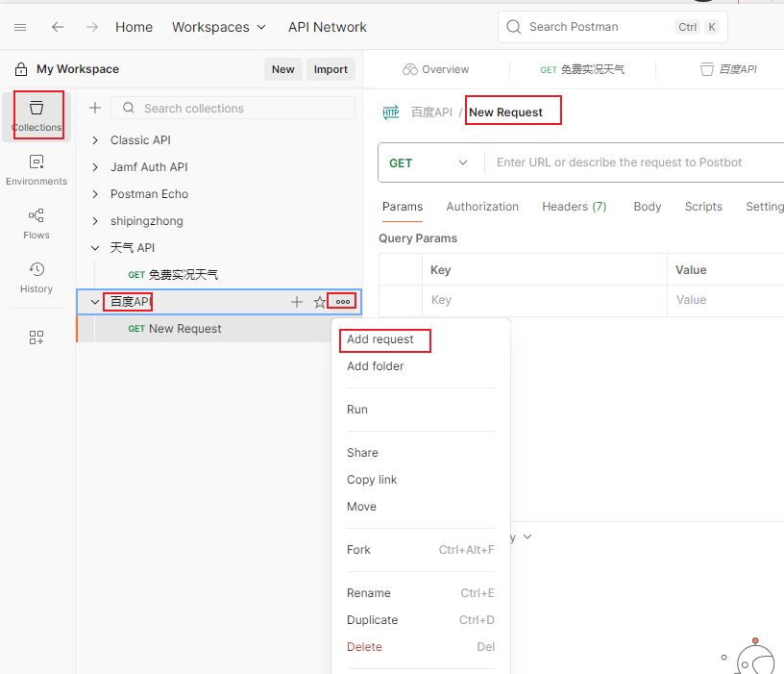Viewport: 784px width, 674px height.
Task: Open the Workspaces dropdown
Action: click(219, 27)
